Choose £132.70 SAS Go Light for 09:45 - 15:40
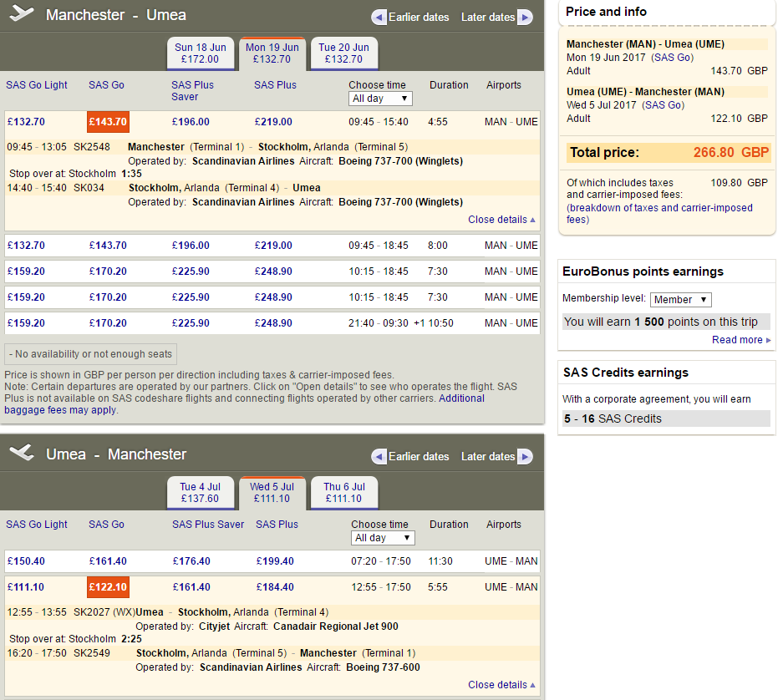The image size is (783, 700). click(x=26, y=122)
